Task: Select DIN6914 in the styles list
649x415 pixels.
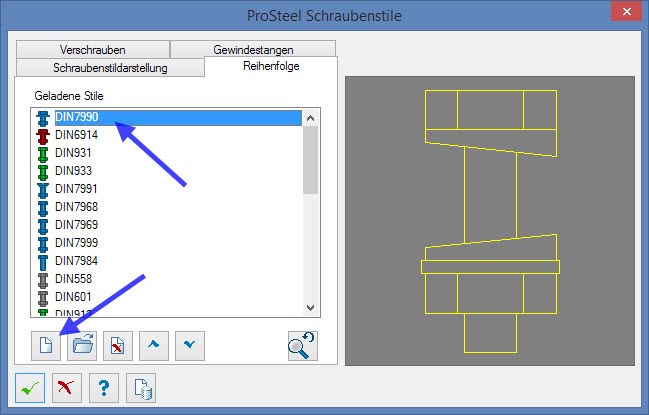Action: pyautogui.click(x=77, y=135)
